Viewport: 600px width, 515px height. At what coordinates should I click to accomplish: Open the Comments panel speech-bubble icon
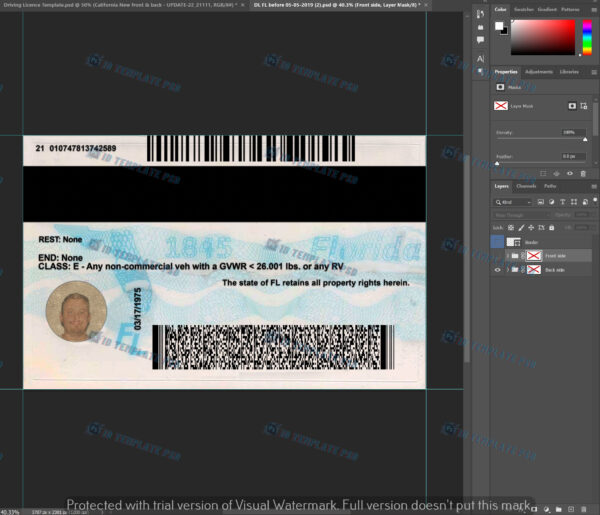click(x=481, y=40)
